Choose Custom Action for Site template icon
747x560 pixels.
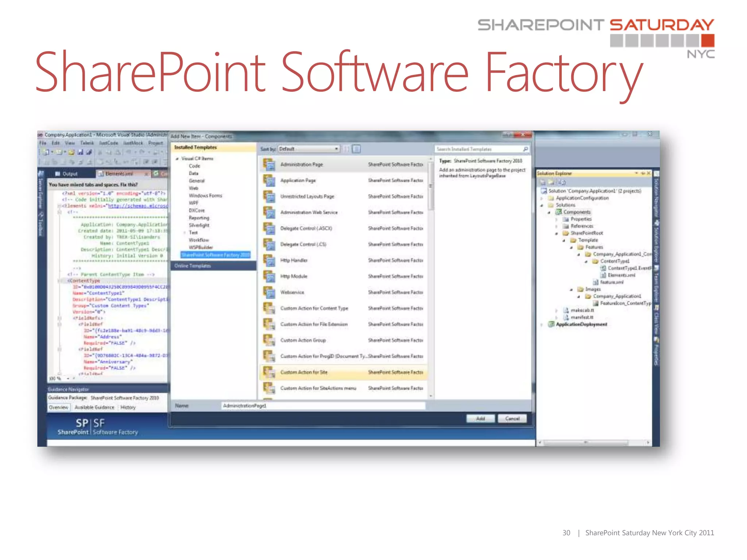(x=269, y=372)
